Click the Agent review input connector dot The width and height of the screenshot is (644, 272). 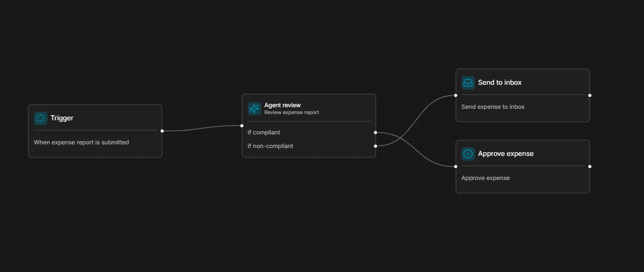pos(242,126)
